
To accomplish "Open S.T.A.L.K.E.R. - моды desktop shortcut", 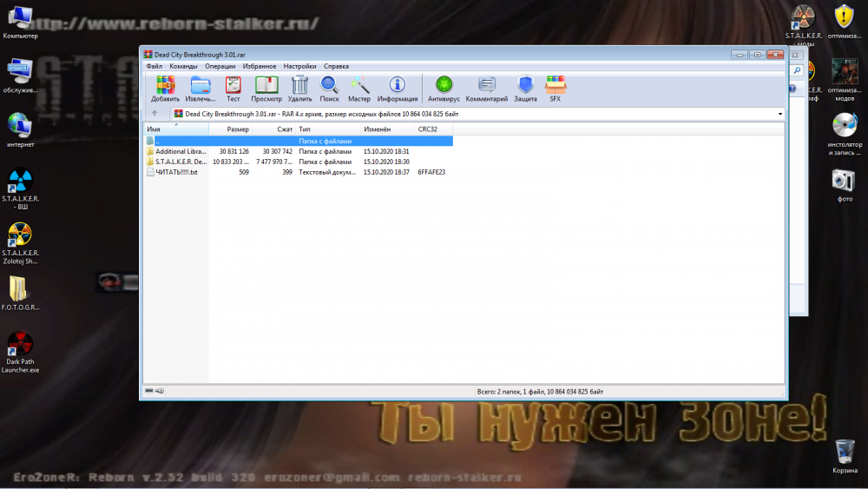I will coord(803,25).
